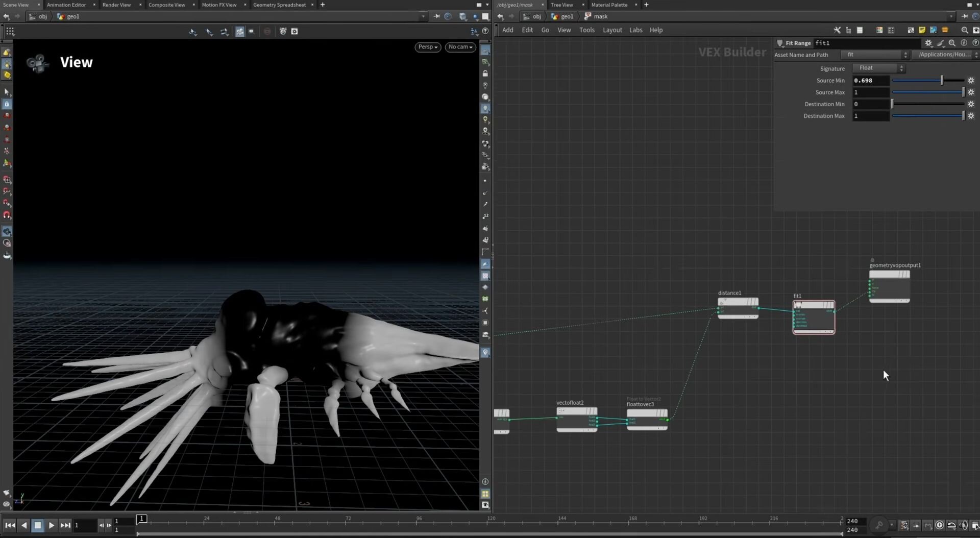Click the Fit Range parameter gear icon
The height and width of the screenshot is (538, 980).
click(928, 43)
